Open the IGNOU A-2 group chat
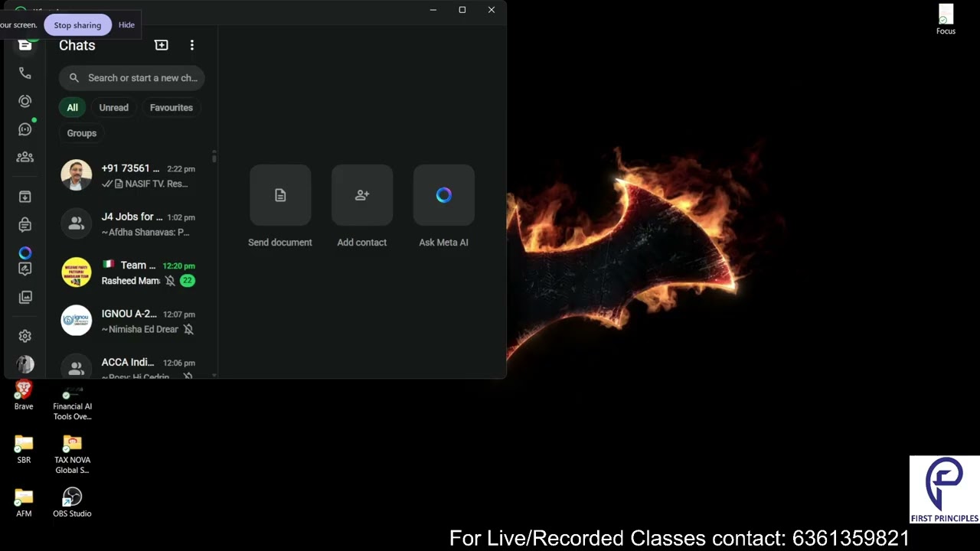 pos(132,321)
